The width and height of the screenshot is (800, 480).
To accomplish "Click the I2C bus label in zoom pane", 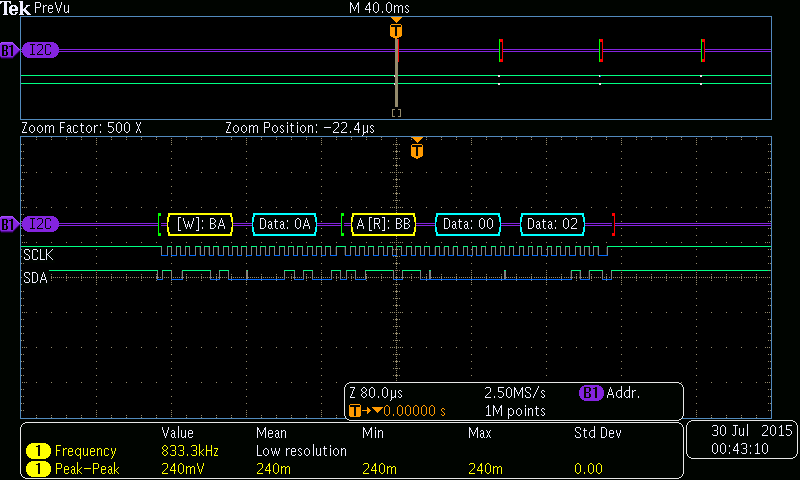I will 40,224.
